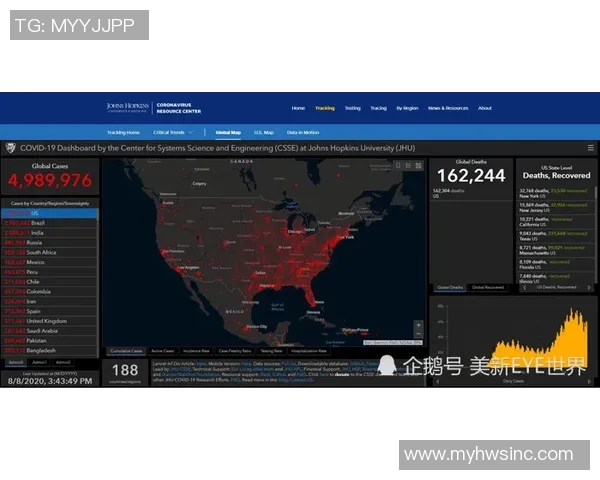Open the U.S. Map view
The image size is (600, 480).
tap(264, 132)
